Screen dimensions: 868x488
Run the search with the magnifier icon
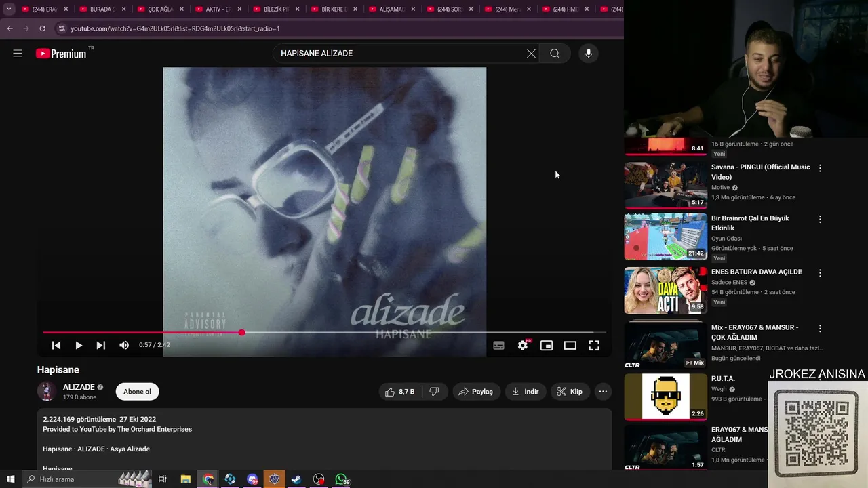pos(555,54)
